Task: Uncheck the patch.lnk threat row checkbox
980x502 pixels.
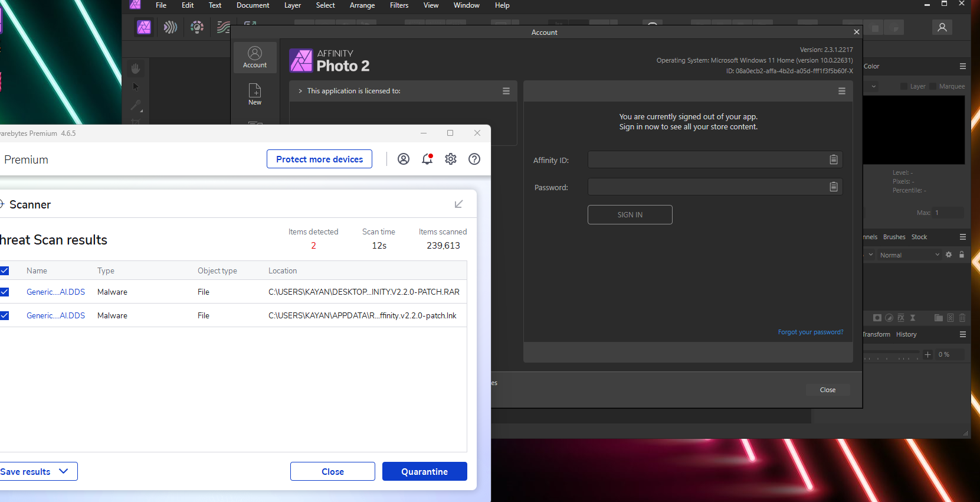Action: click(x=4, y=315)
